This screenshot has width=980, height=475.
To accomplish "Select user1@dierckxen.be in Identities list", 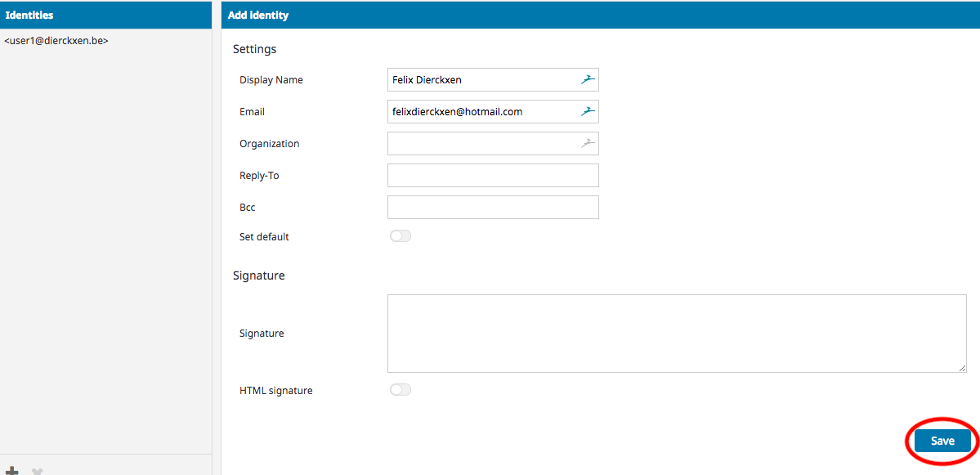I will (x=56, y=40).
